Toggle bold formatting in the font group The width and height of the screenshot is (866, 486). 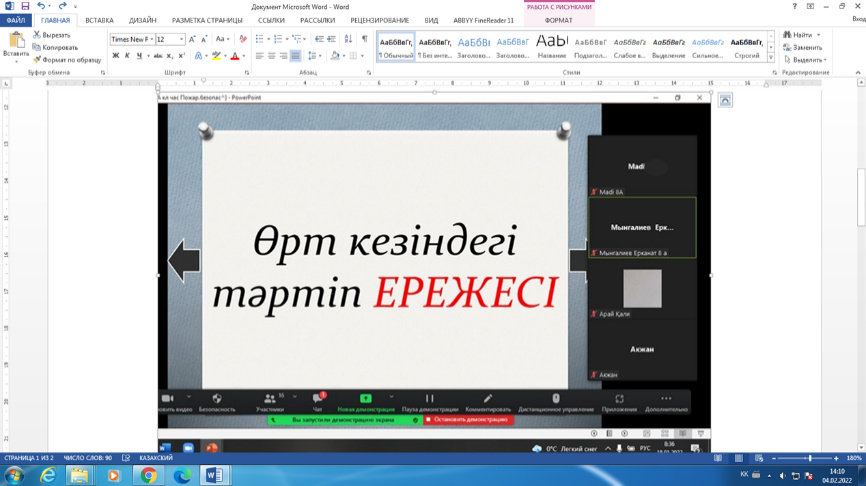(115, 56)
